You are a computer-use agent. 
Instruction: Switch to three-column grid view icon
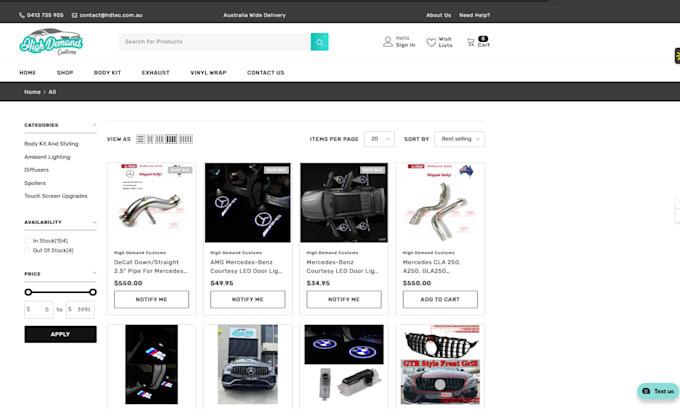coord(160,139)
